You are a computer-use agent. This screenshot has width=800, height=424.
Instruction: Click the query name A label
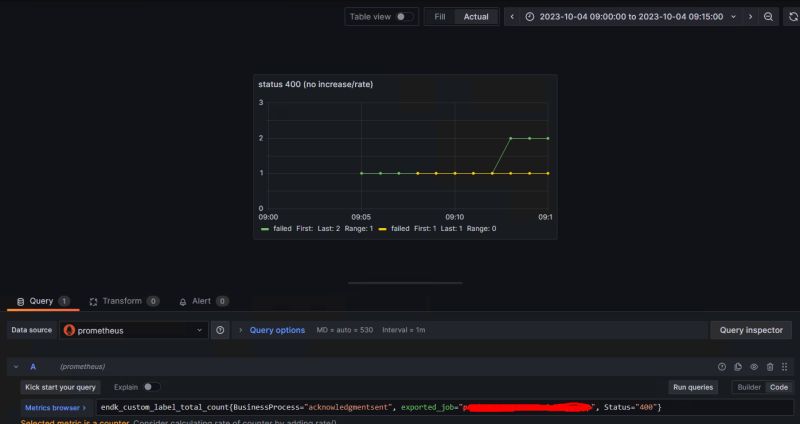33,366
